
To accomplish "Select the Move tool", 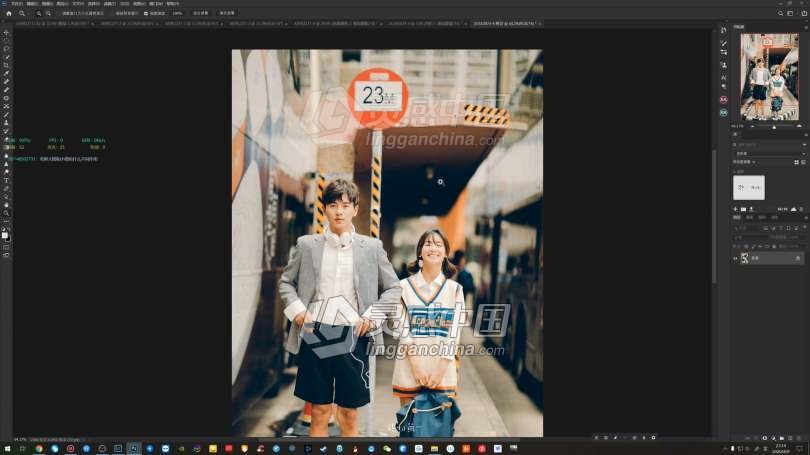I will 6,32.
